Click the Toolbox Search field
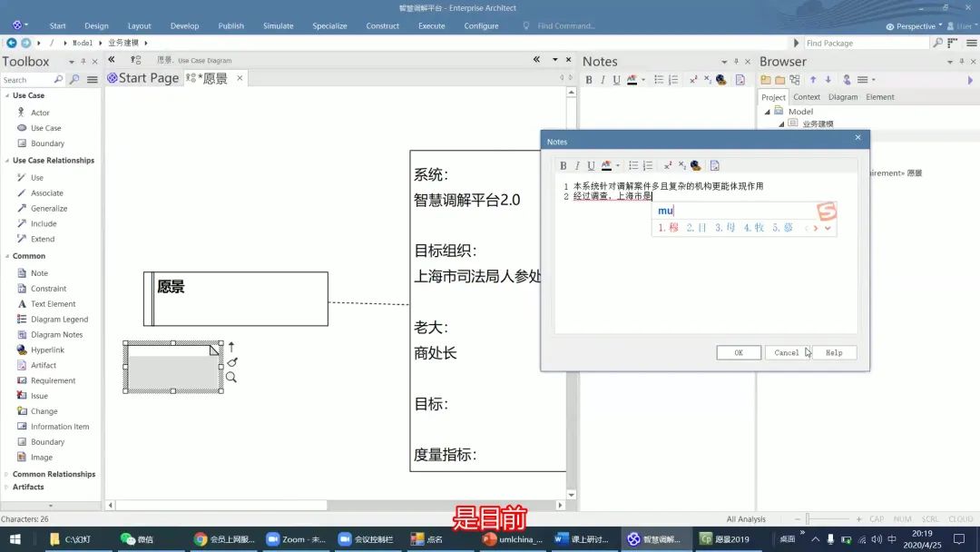This screenshot has height=552, width=980. 27,80
